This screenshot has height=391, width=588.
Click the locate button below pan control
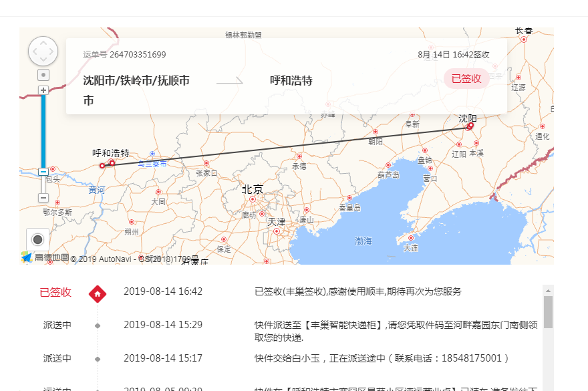[x=43, y=75]
